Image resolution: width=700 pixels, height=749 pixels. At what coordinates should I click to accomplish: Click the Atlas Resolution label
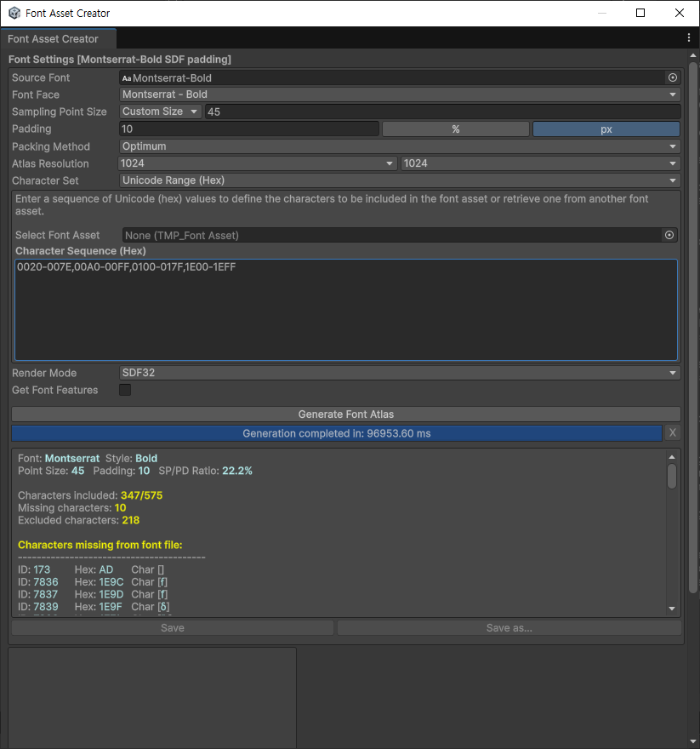[50, 163]
